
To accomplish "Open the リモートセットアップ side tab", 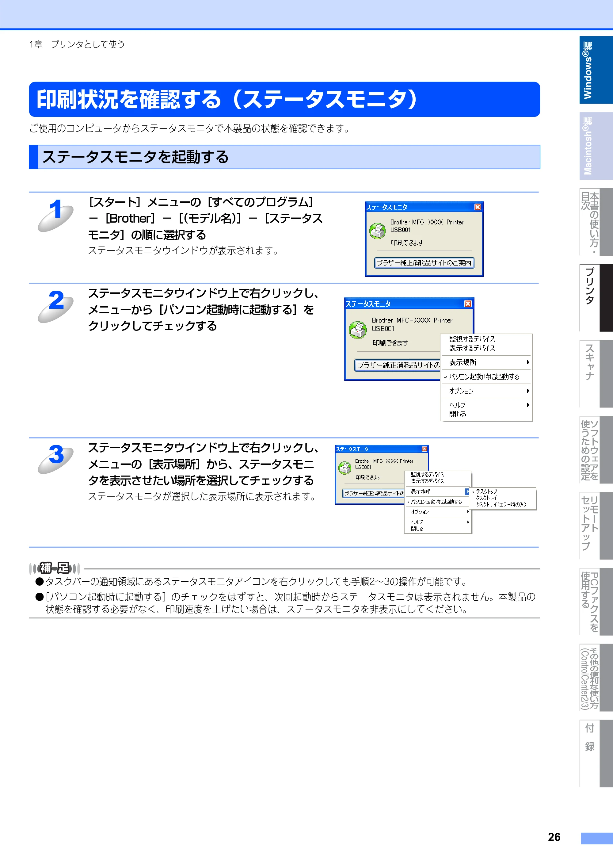I will coord(596,526).
